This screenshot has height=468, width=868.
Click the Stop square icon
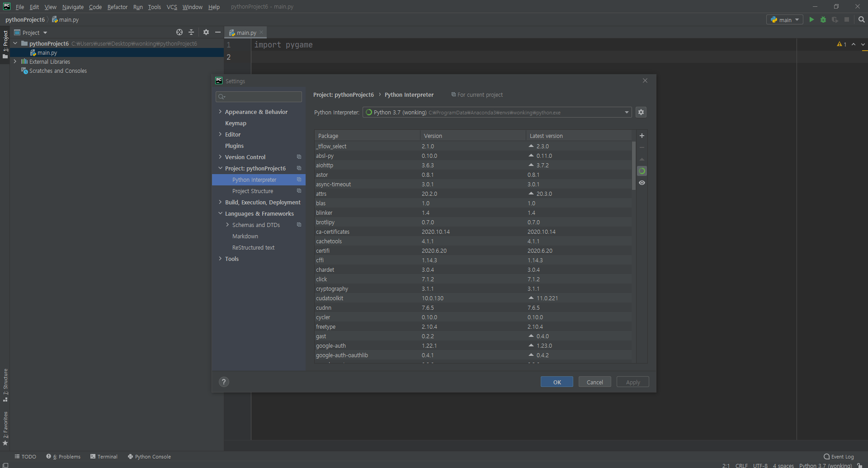pos(847,19)
